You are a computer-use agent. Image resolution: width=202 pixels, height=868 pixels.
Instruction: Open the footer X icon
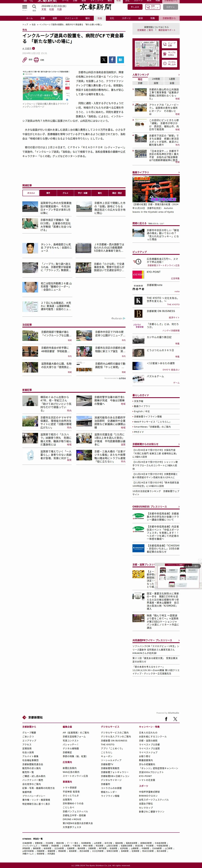(175, 719)
